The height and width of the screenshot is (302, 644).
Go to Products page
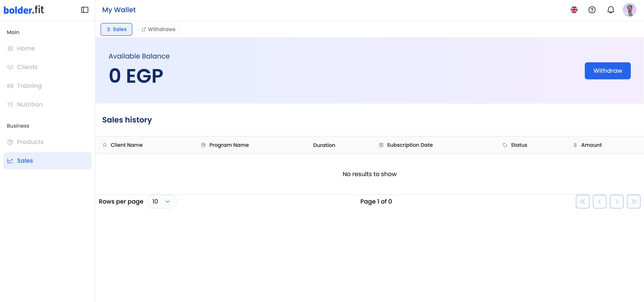[30, 142]
